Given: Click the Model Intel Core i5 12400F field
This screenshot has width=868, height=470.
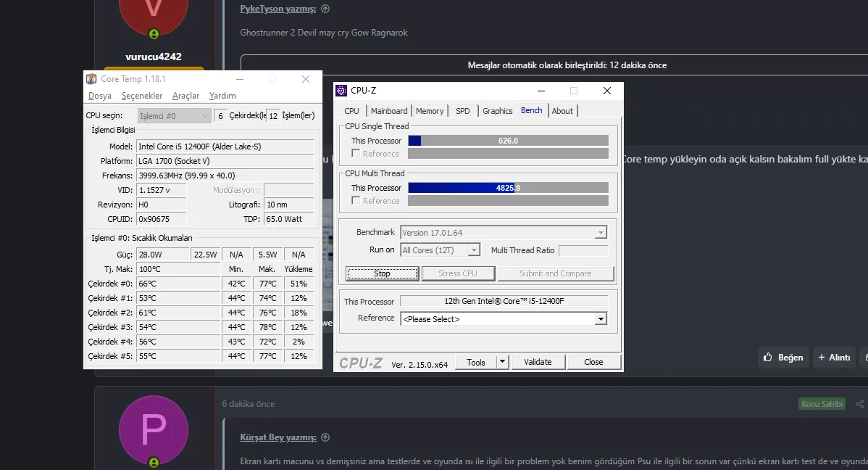Looking at the screenshot, I should tap(225, 147).
